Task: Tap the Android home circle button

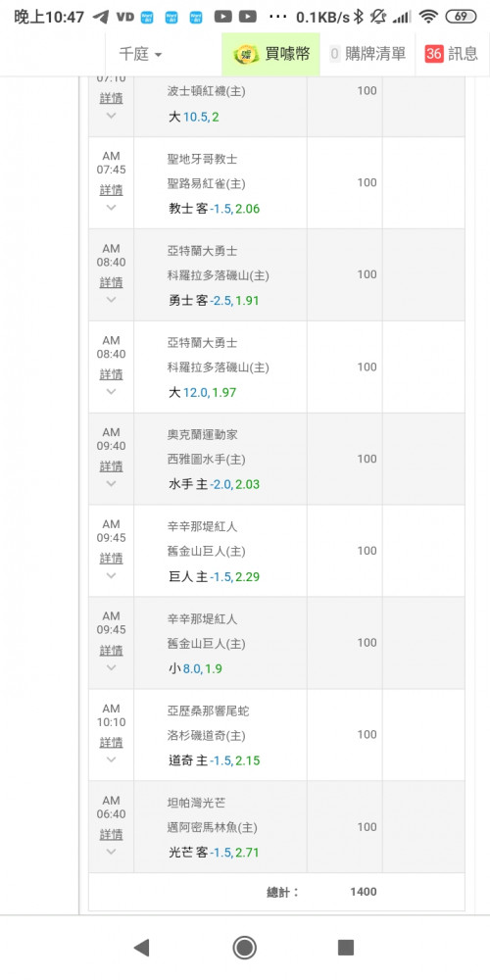Action: click(x=244, y=948)
